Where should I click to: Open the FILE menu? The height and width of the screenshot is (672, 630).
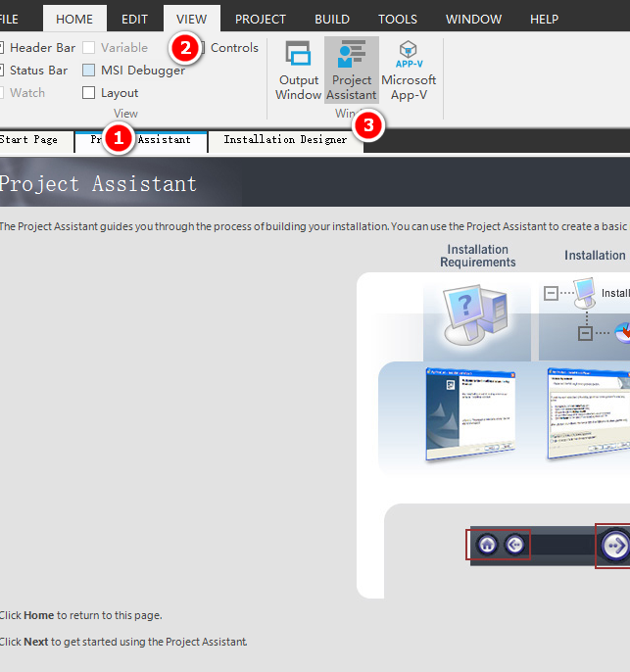point(9,20)
